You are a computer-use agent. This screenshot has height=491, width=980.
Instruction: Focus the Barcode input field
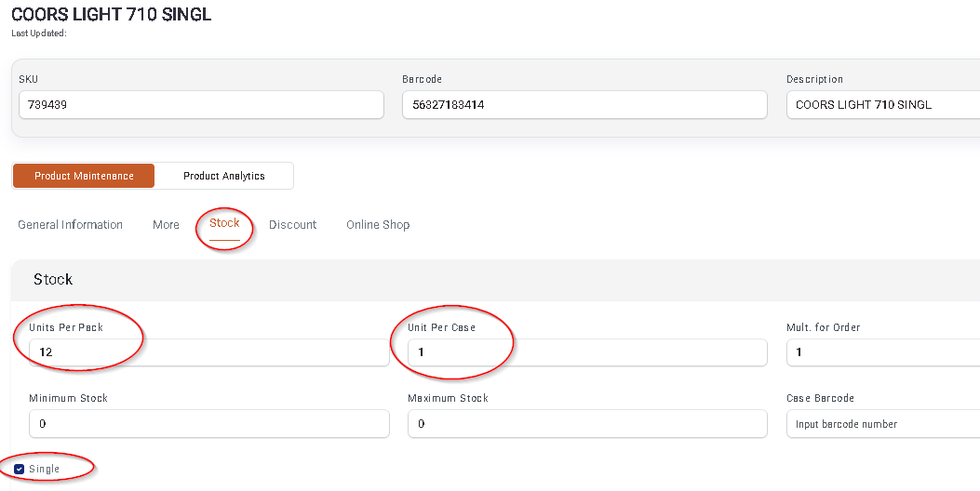click(584, 105)
